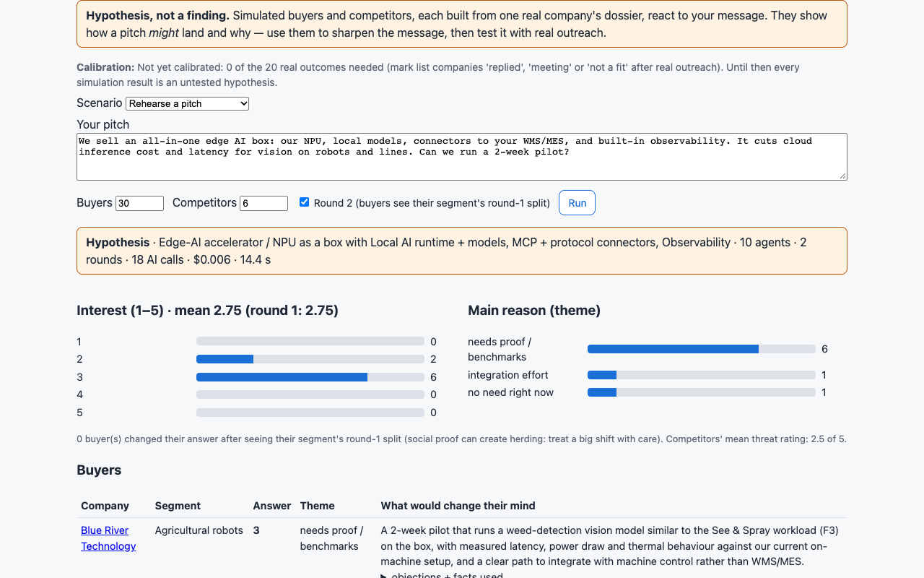Click the no need right now theme bar

[x=702, y=392]
